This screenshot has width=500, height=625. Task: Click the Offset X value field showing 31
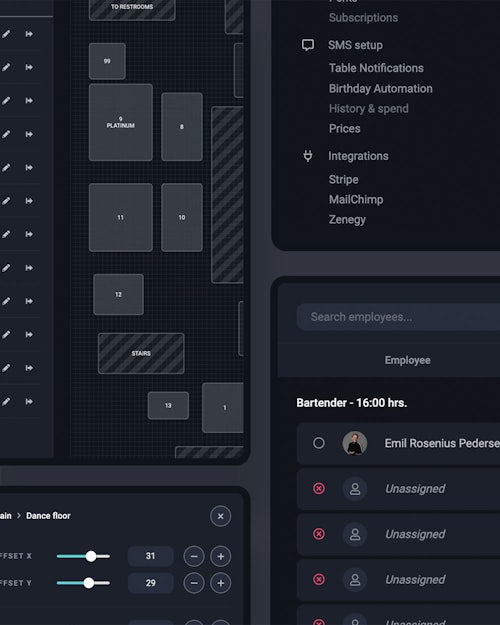click(x=150, y=556)
